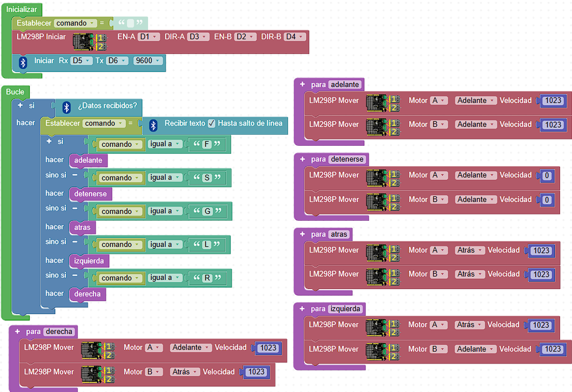Click the plus icon on para adelante
Screen dimensions: 572x392
pyautogui.click(x=302, y=84)
